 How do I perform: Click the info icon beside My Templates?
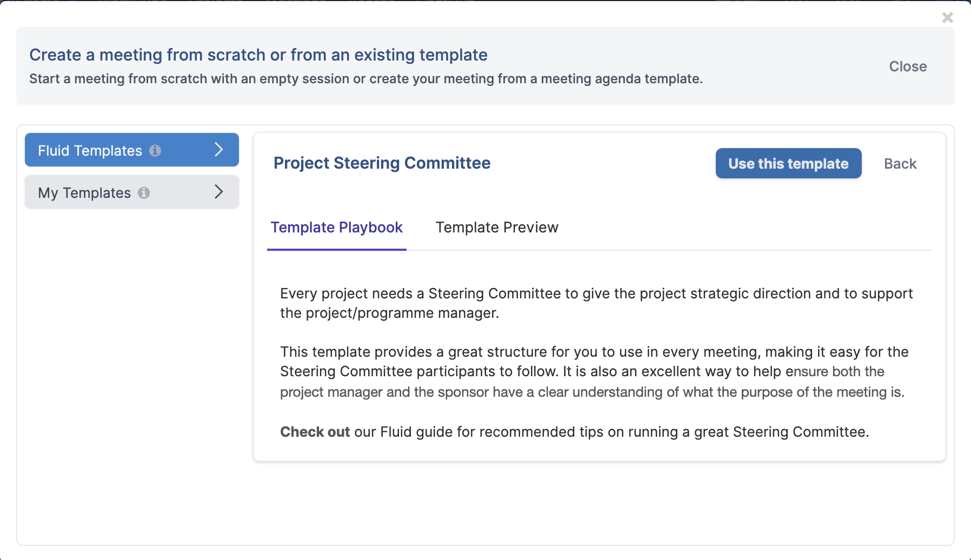point(144,192)
